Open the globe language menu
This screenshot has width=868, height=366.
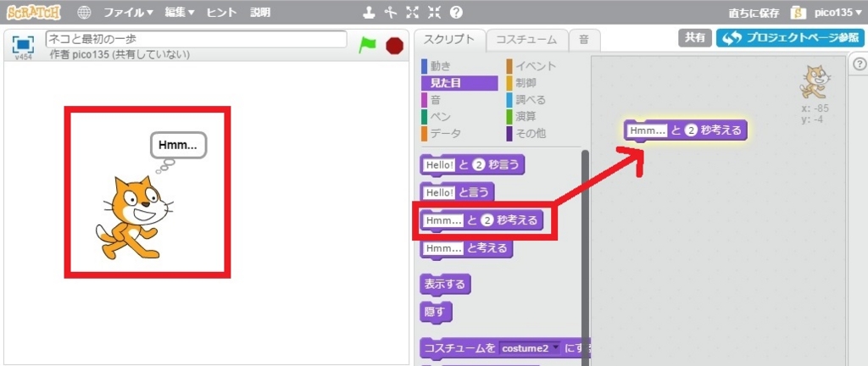click(84, 12)
